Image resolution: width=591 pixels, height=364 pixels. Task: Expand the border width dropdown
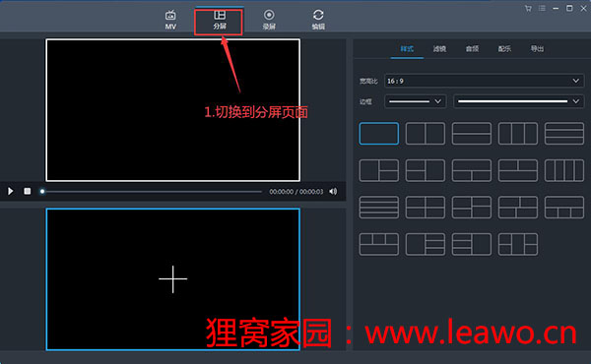(x=416, y=101)
